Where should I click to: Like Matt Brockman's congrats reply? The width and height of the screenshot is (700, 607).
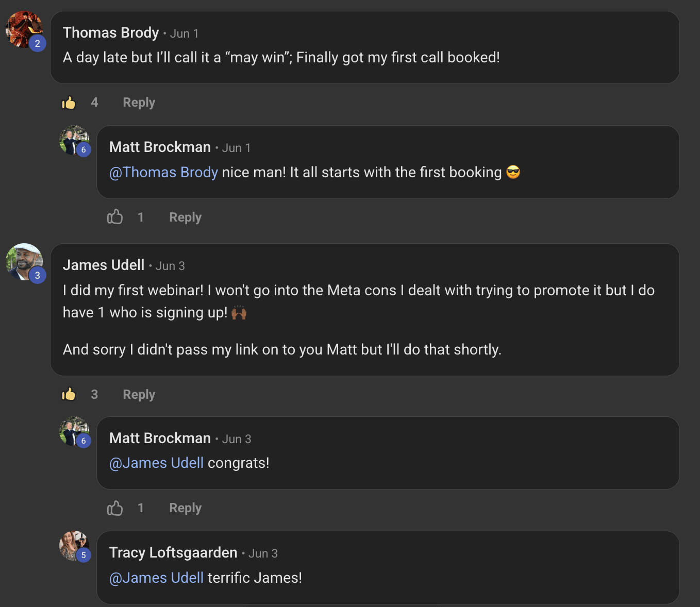coord(115,508)
